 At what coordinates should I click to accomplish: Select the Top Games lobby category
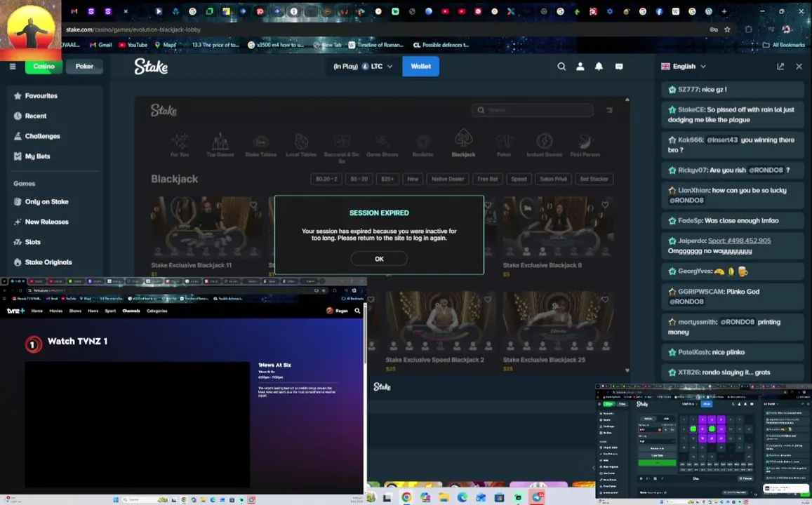[220, 145]
